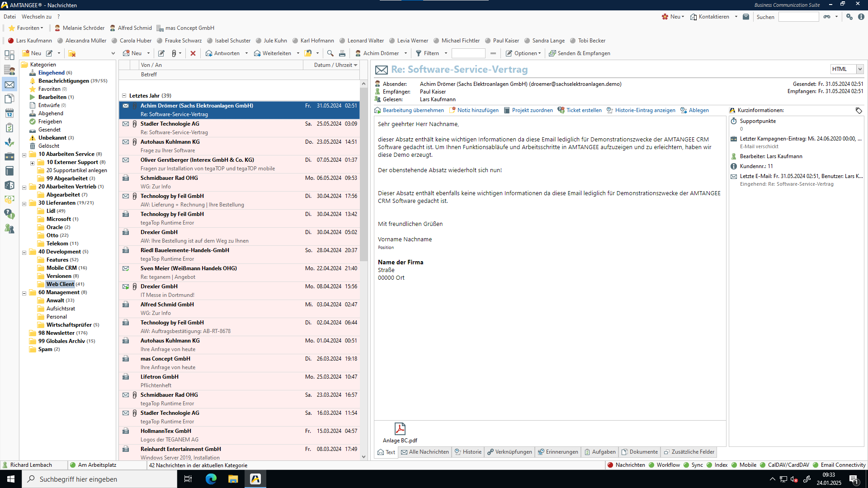Click Senden & Empfangen button
The width and height of the screenshot is (868, 488).
point(579,53)
